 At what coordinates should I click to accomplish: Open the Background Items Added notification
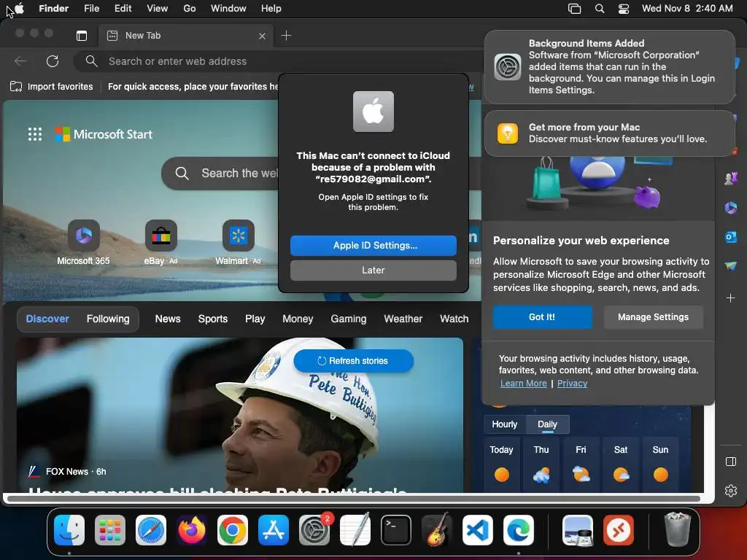(x=610, y=66)
